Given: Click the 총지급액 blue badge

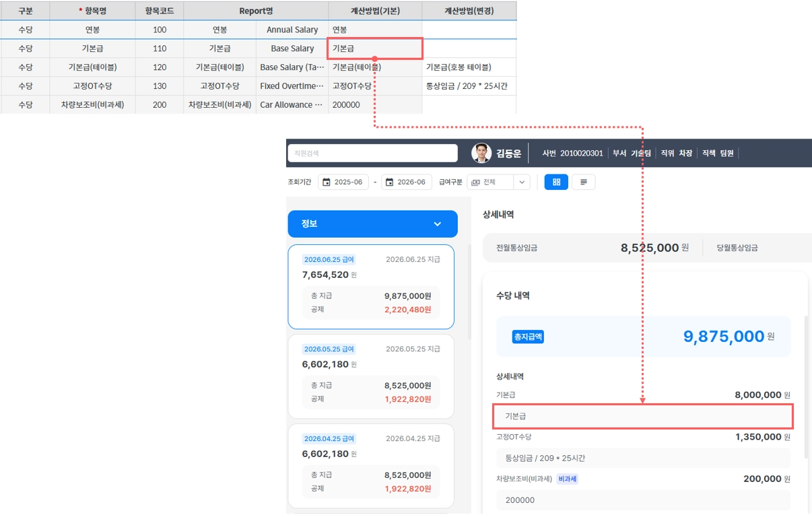Looking at the screenshot, I should click(x=529, y=337).
